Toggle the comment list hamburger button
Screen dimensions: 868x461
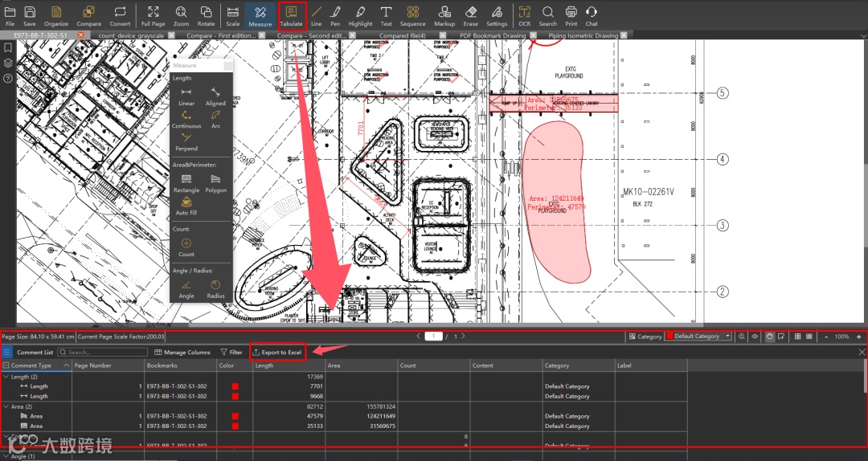pyautogui.click(x=7, y=352)
